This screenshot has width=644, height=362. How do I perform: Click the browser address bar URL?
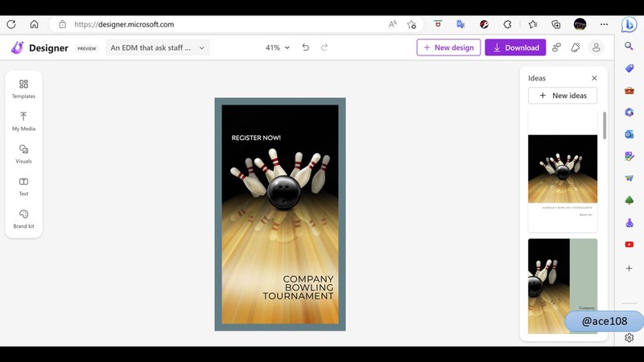click(124, 24)
